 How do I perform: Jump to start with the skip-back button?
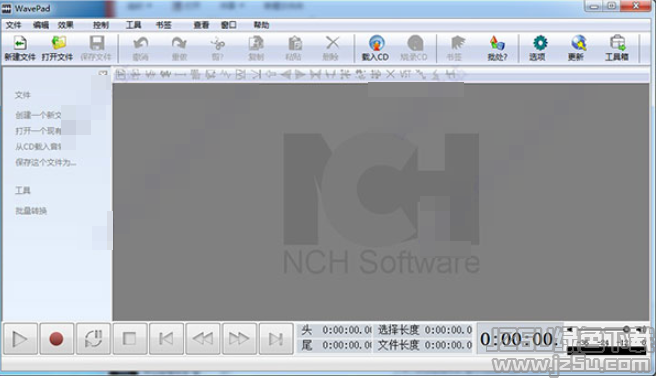[x=166, y=339]
